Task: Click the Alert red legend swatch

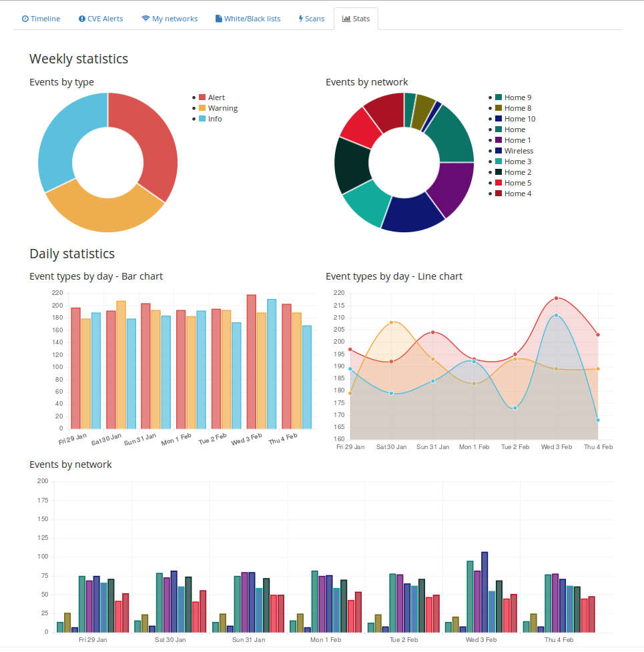Action: click(x=202, y=97)
